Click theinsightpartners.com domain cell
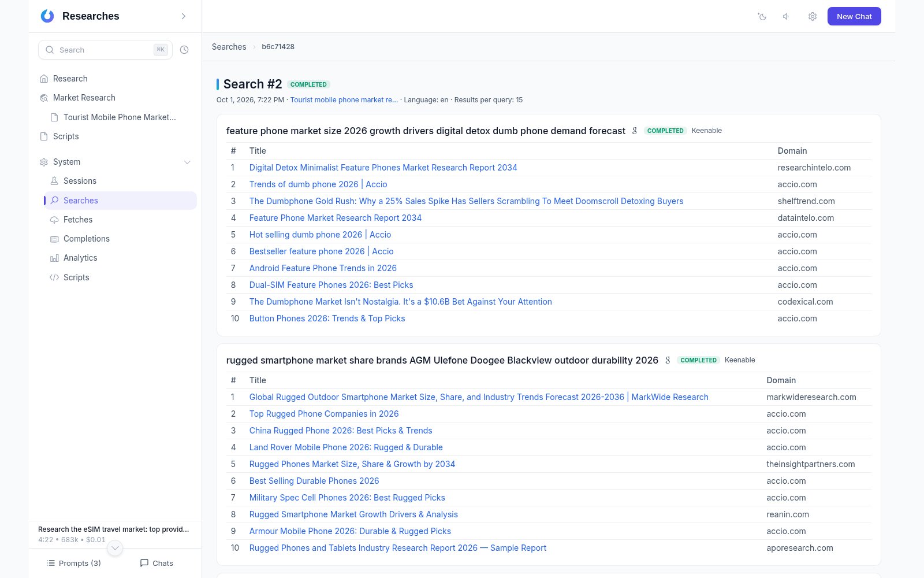This screenshot has height=578, width=924. tap(810, 464)
